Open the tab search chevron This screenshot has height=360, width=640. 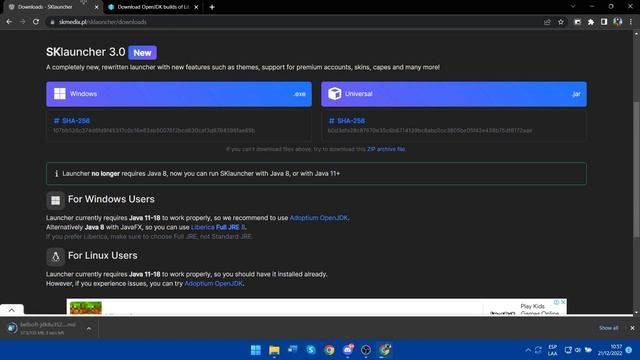(x=573, y=7)
